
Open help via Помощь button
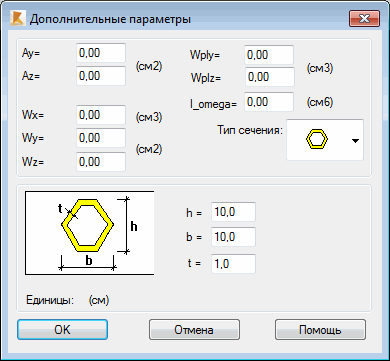point(320,330)
